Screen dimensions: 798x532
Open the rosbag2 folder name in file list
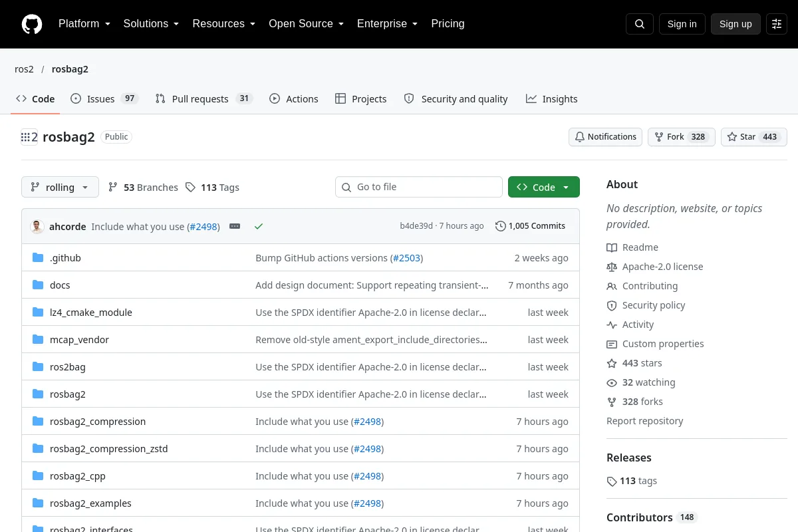[67, 394]
